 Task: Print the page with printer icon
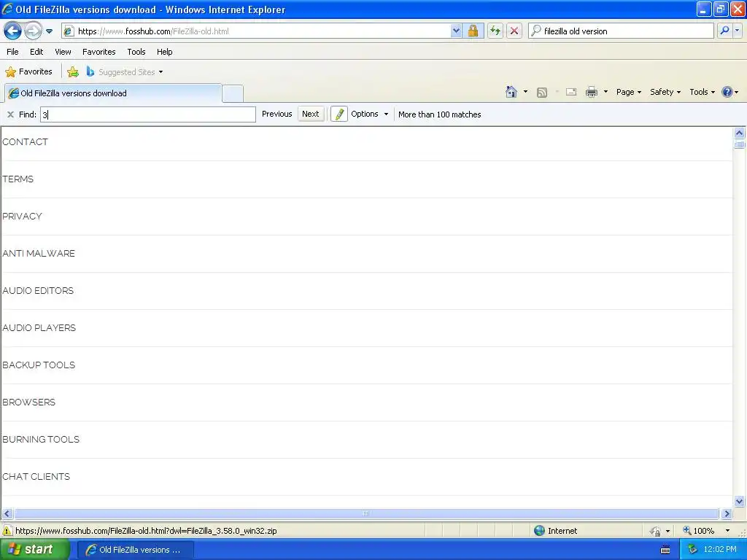[591, 92]
